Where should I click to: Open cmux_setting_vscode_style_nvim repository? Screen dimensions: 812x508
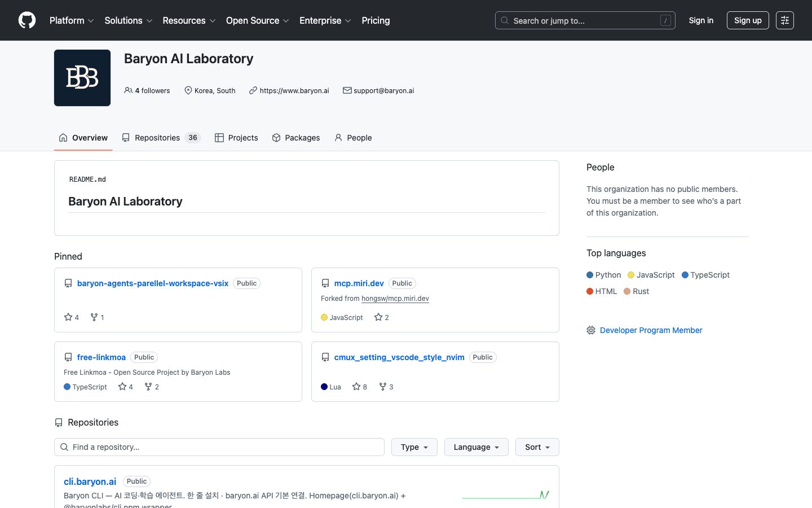[399, 357]
